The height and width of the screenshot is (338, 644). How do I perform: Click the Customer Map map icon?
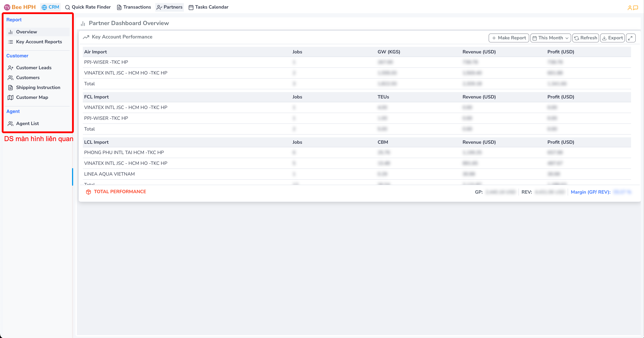pyautogui.click(x=11, y=97)
